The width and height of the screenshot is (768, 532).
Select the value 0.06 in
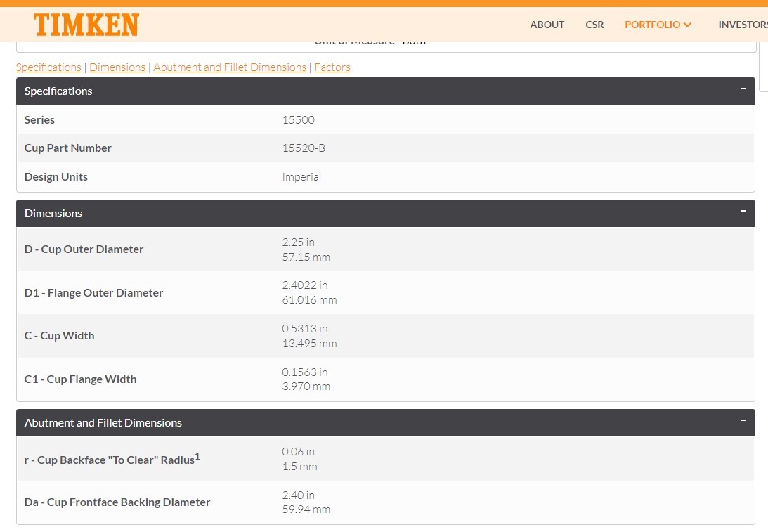coord(299,452)
